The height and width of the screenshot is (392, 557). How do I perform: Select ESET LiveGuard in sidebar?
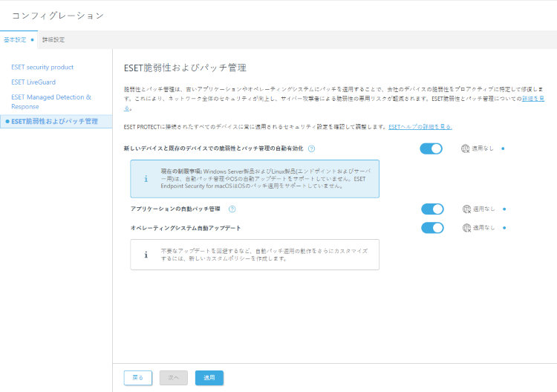[x=33, y=82]
